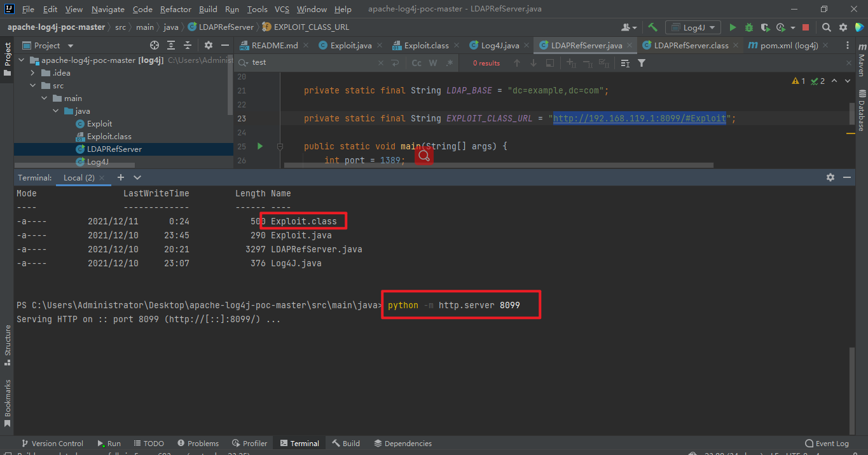This screenshot has height=455, width=868.
Task: Open Event Log in status bar
Action: 827,444
